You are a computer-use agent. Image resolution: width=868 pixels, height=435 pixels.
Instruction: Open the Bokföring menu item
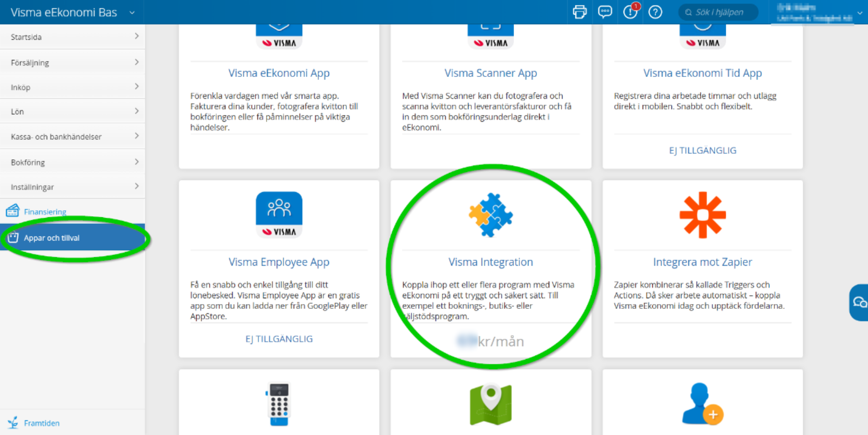point(72,162)
